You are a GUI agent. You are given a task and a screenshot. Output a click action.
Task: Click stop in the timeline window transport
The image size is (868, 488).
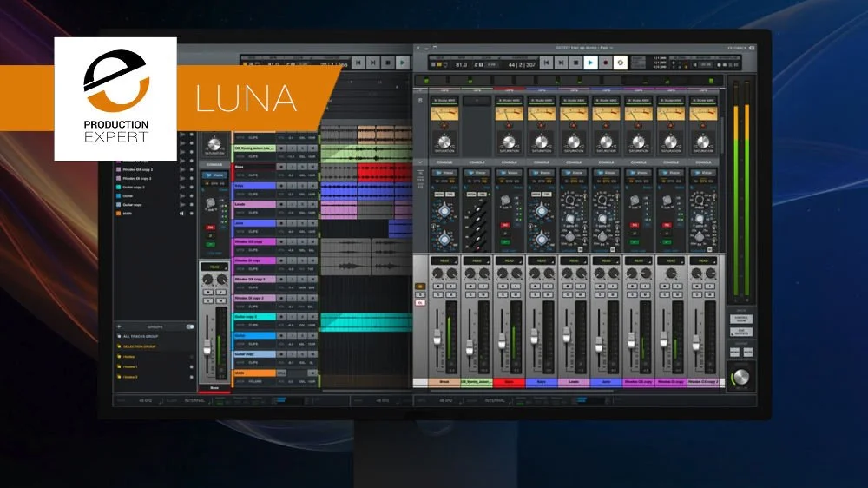pos(387,63)
